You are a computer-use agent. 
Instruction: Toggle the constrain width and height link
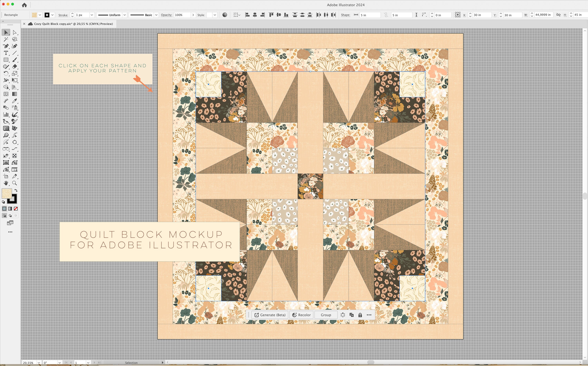click(558, 15)
